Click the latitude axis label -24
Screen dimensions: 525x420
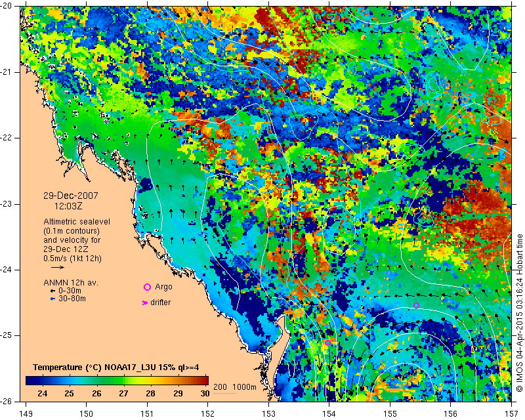pyautogui.click(x=7, y=270)
